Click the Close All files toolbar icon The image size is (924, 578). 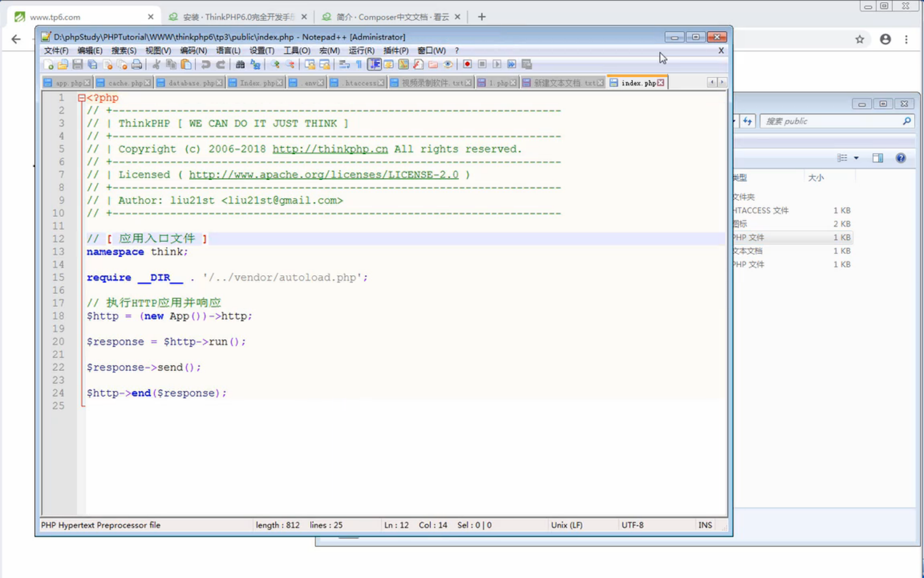122,64
